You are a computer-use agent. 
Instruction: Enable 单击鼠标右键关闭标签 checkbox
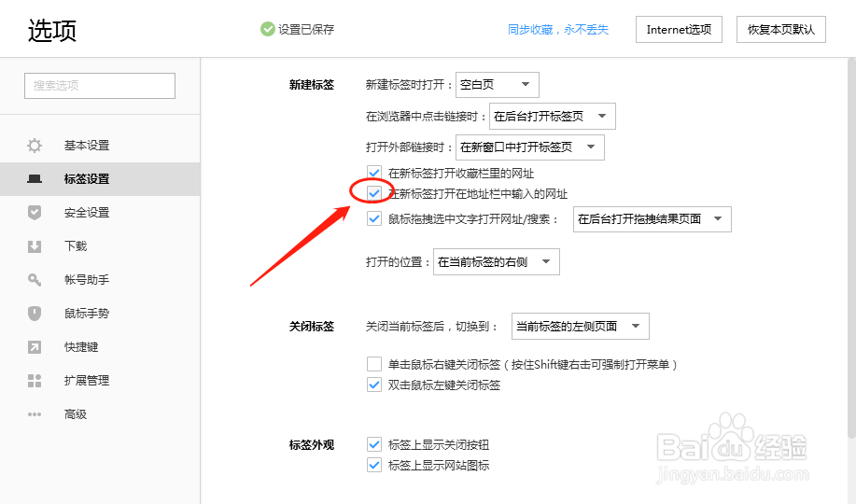tap(374, 364)
